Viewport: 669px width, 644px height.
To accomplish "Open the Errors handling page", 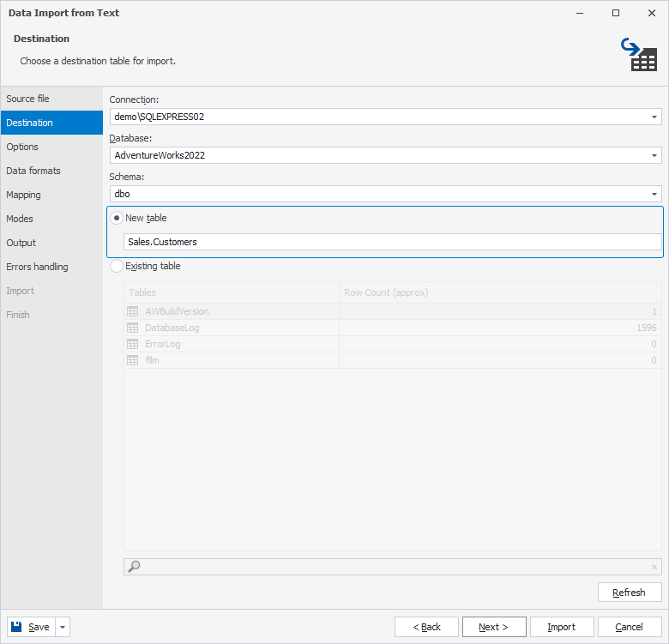I will (x=51, y=267).
